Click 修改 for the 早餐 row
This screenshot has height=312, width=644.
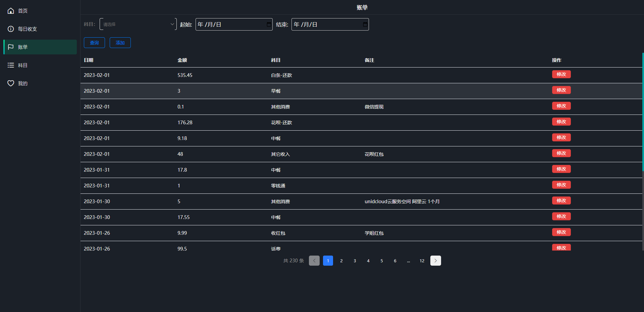pos(561,90)
